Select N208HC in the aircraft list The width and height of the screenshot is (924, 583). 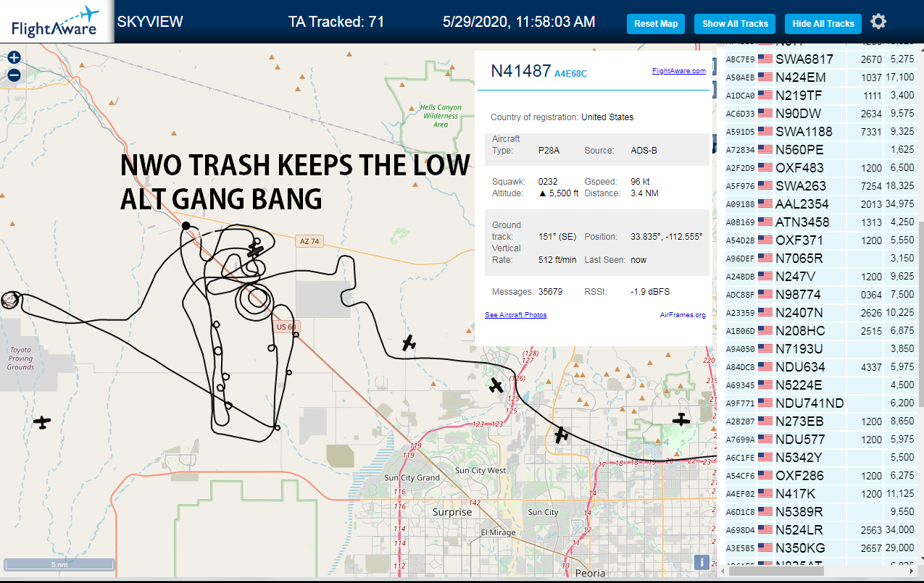click(x=821, y=331)
